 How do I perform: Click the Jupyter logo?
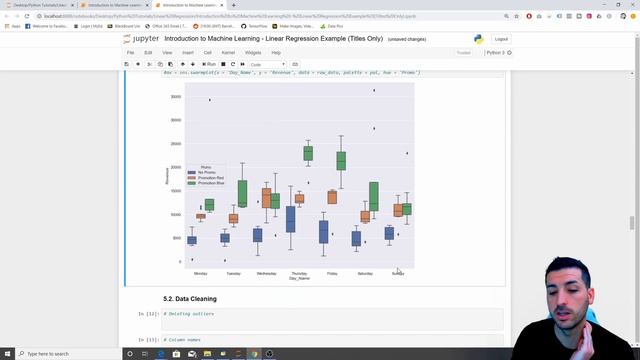click(x=141, y=39)
